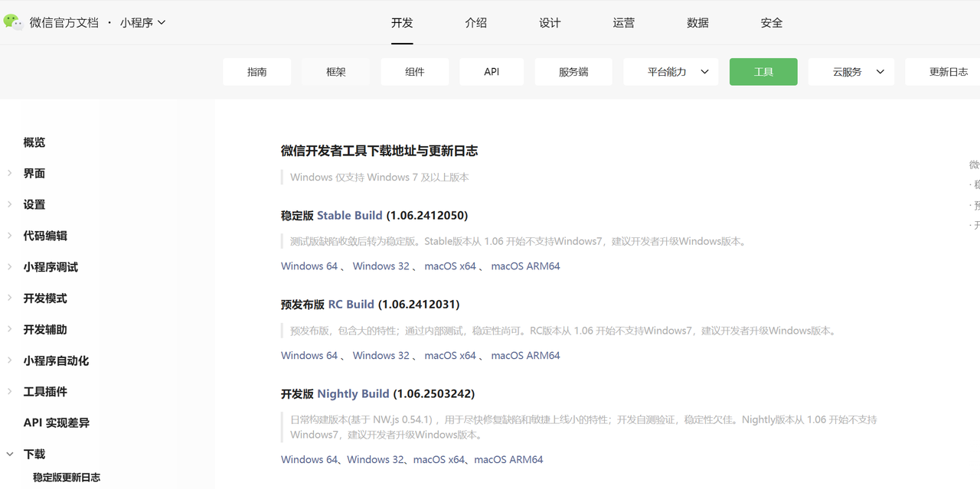Open the 框架 section button
This screenshot has width=980, height=489.
[x=336, y=72]
